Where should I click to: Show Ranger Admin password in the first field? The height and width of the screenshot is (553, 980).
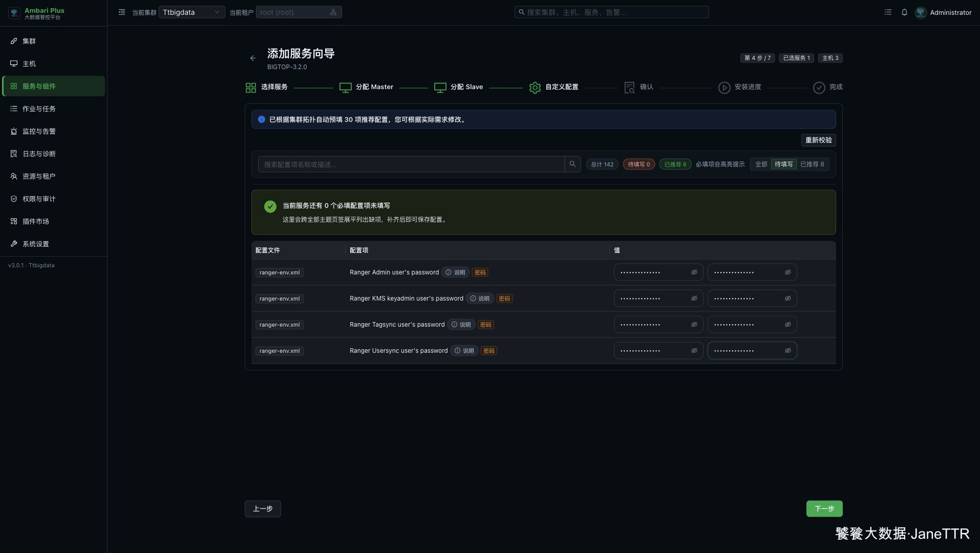(694, 272)
